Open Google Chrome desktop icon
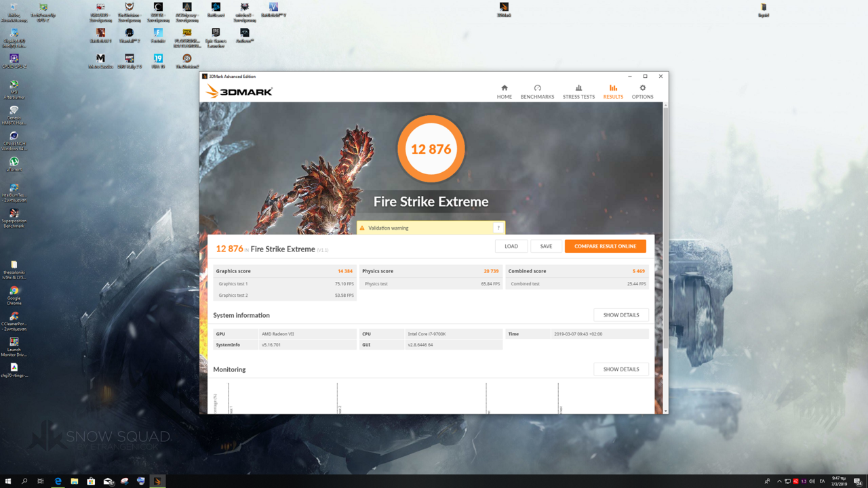 point(14,295)
